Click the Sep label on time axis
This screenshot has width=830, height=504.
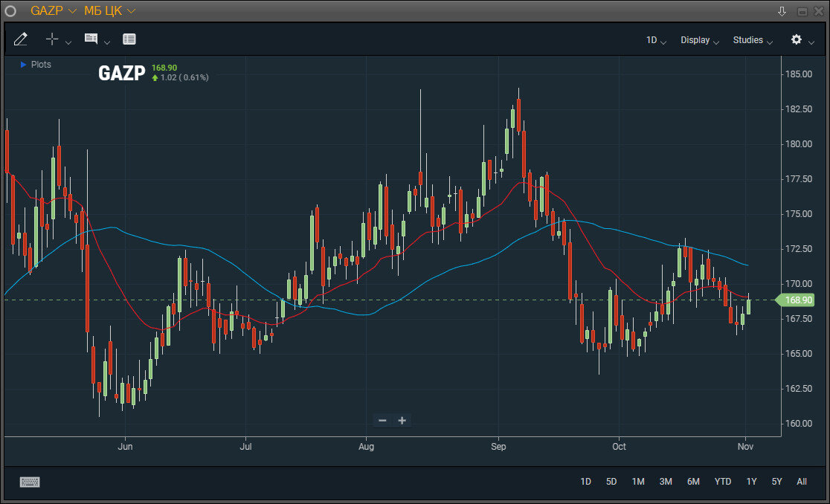tap(498, 446)
